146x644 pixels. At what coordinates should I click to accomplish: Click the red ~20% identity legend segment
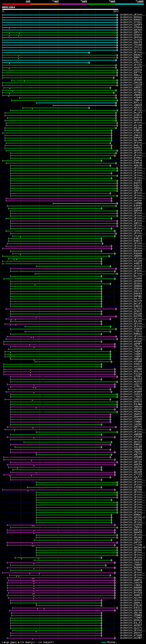click(x=16, y=4)
